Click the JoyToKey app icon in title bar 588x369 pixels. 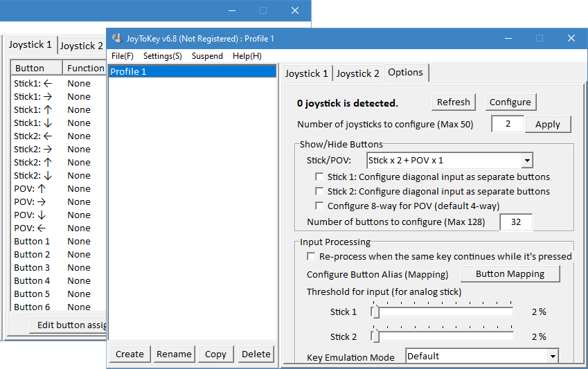117,38
